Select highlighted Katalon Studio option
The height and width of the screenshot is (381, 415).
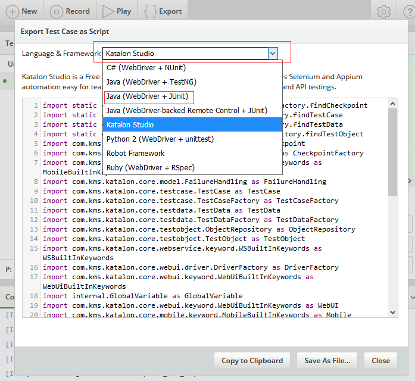(193, 125)
